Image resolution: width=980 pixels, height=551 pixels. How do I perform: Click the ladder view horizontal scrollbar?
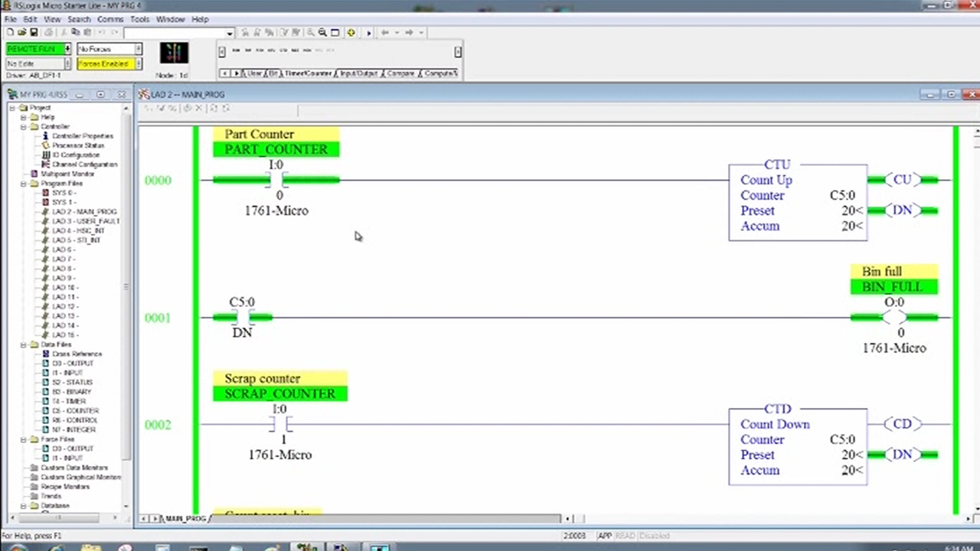383,519
